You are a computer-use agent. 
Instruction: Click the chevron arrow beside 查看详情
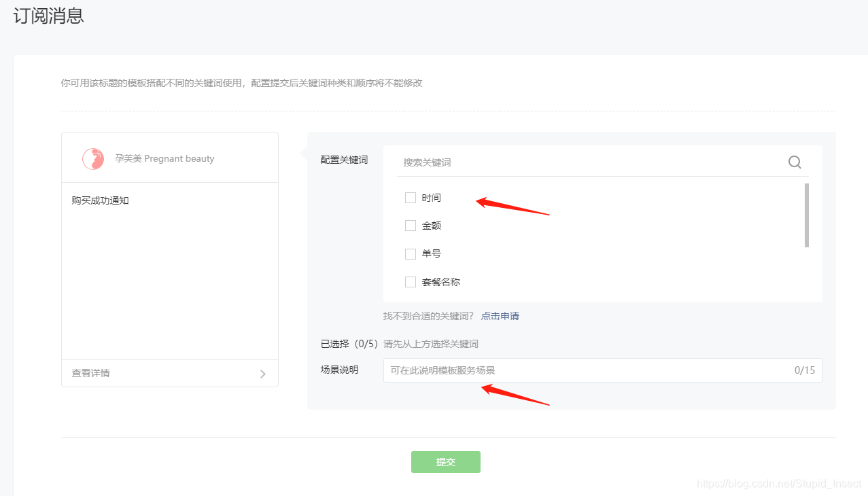(x=262, y=373)
